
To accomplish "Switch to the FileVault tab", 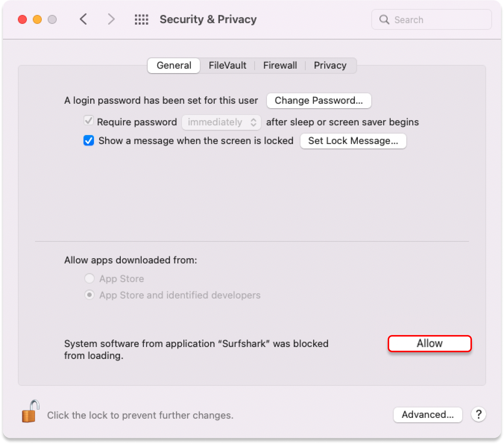I will 227,65.
